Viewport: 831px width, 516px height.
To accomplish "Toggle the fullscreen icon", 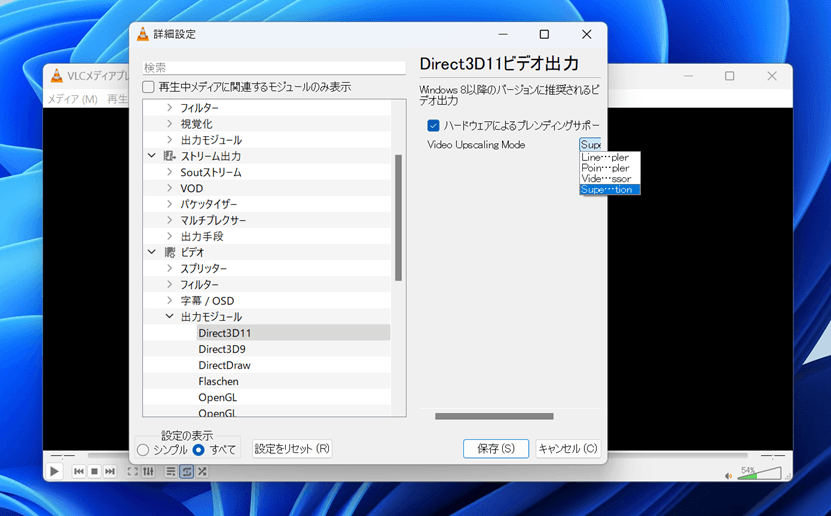I will (132, 471).
